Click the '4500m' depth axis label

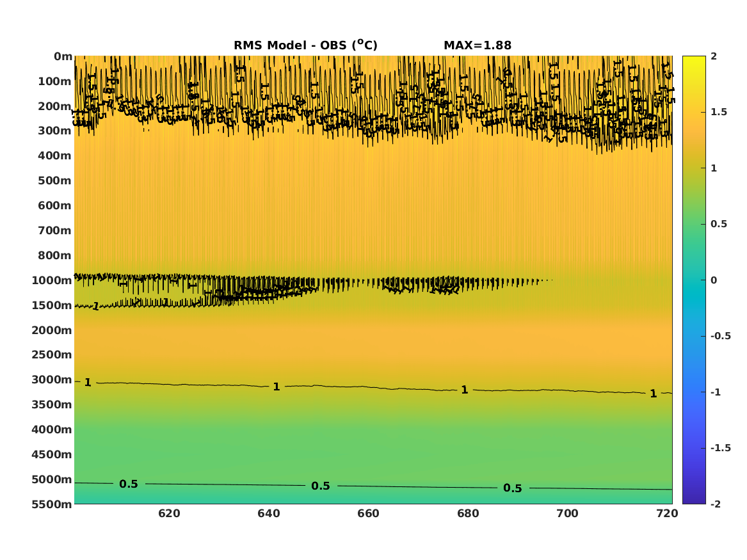click(x=52, y=454)
